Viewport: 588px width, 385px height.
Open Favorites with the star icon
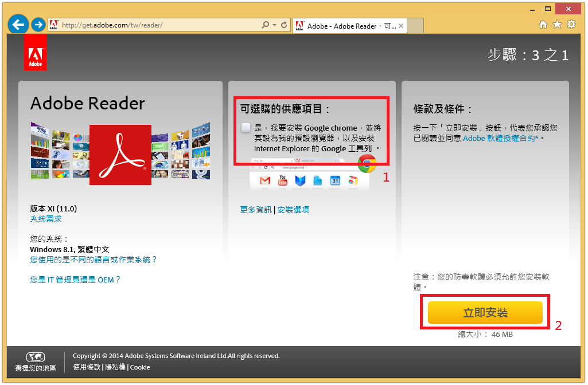pos(557,25)
